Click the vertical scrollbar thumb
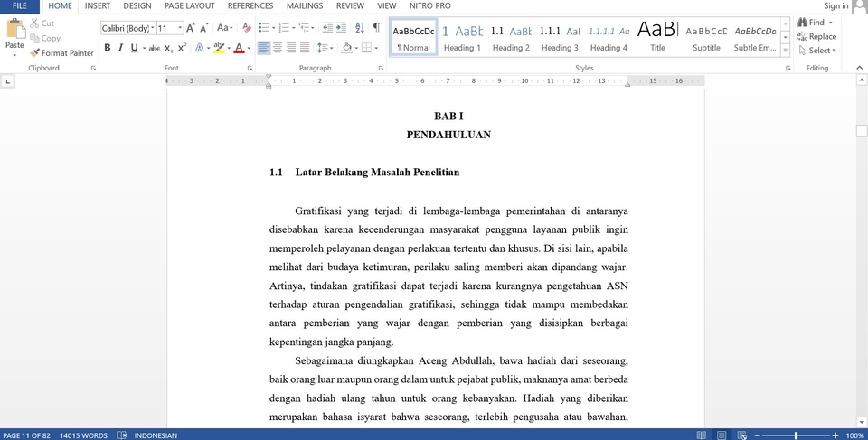This screenshot has height=440, width=868. [x=862, y=131]
